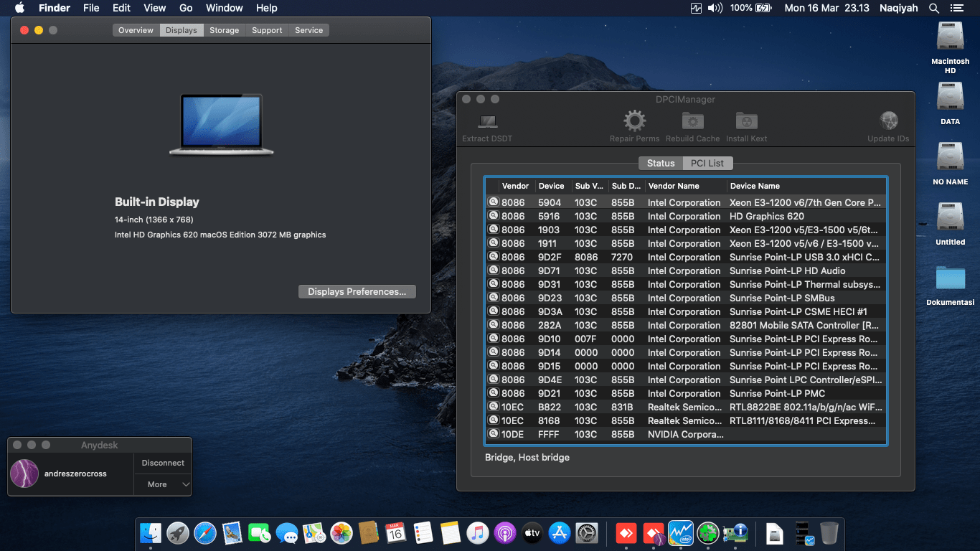
Task: Open the Window menu
Action: tap(225, 8)
